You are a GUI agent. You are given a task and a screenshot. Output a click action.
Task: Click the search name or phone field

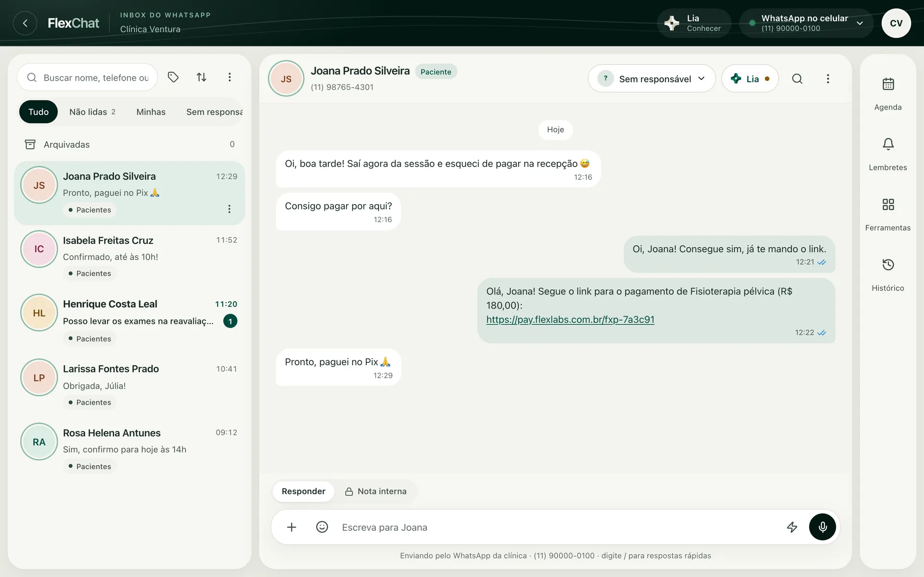click(x=88, y=77)
